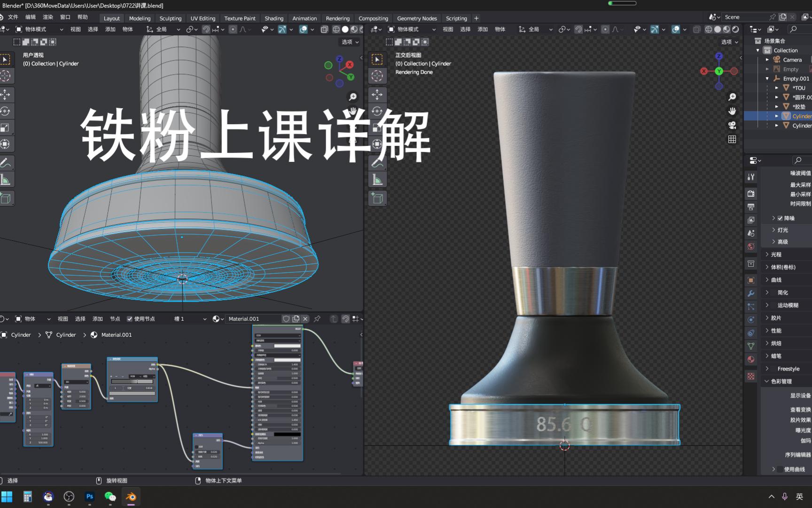812x508 pixels.
Task: Open the Object properties tab
Action: coord(751,280)
